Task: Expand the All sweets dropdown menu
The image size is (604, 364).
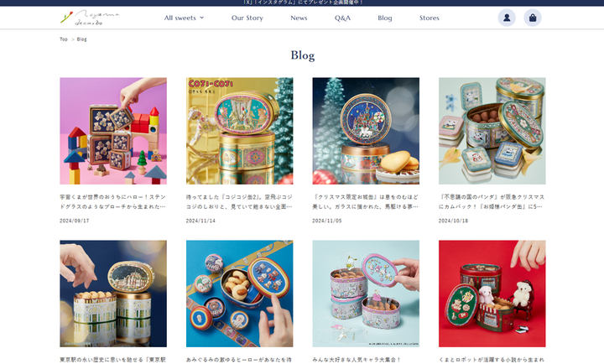Action: tap(184, 18)
